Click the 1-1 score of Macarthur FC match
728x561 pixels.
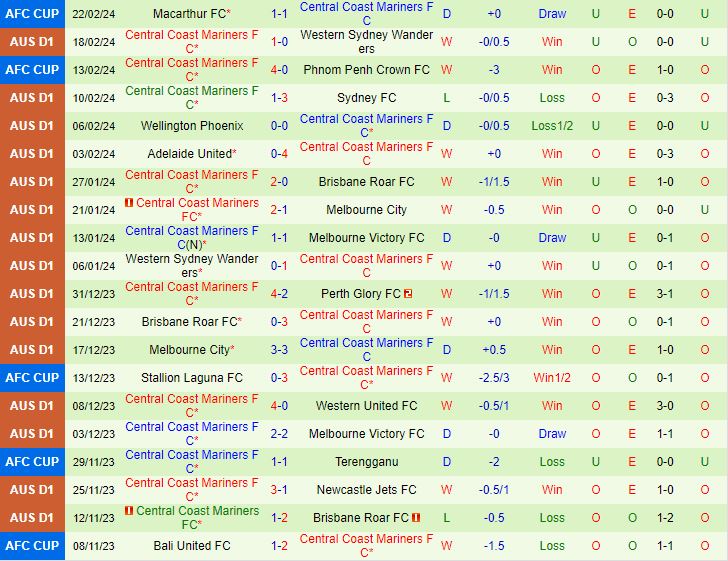point(279,14)
